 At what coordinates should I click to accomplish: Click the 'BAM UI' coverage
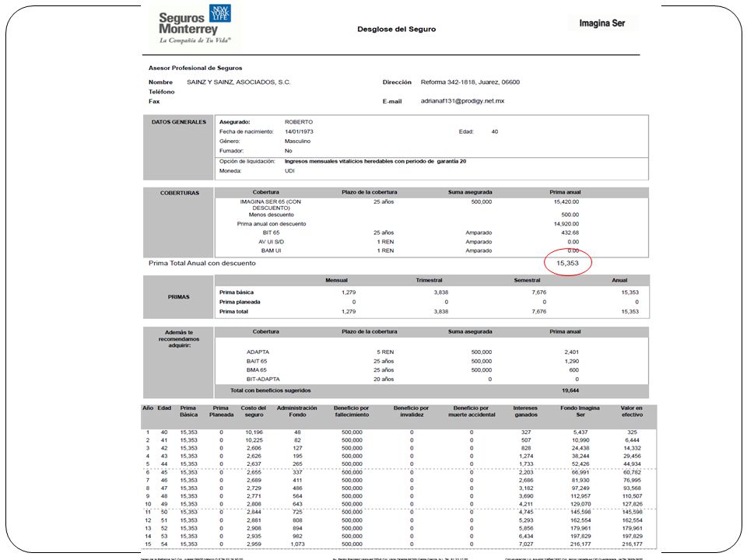[x=271, y=250]
